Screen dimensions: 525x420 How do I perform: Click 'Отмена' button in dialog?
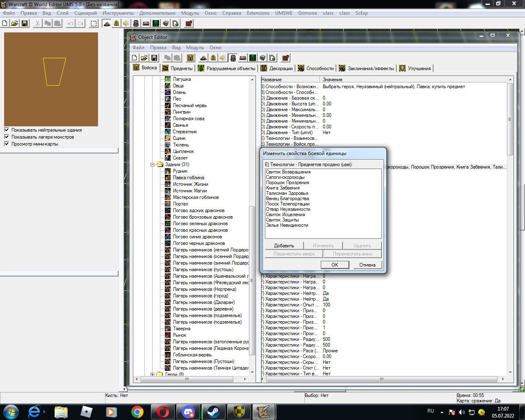coord(367,265)
